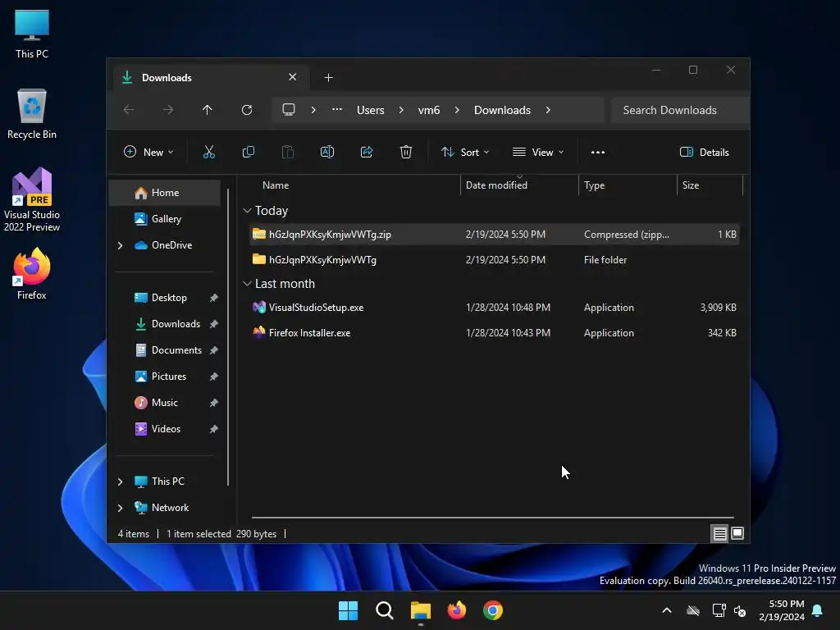Click the horizontal scrollbar in file list
The image size is (840, 630).
pyautogui.click(x=492, y=518)
